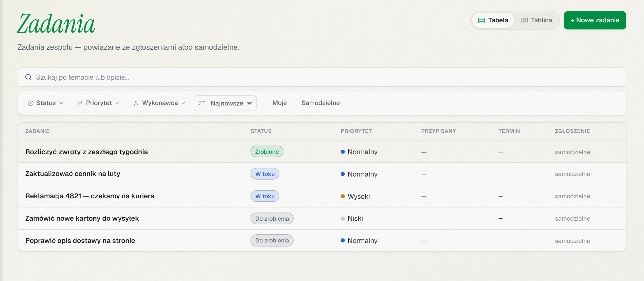The height and width of the screenshot is (281, 644).
Task: Switch to the Tabela view
Action: point(493,20)
